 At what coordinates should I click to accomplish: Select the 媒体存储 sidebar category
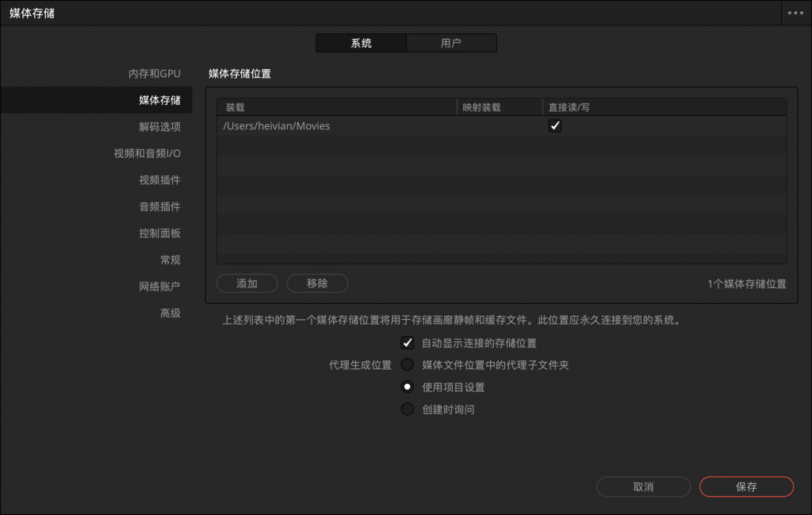[162, 100]
